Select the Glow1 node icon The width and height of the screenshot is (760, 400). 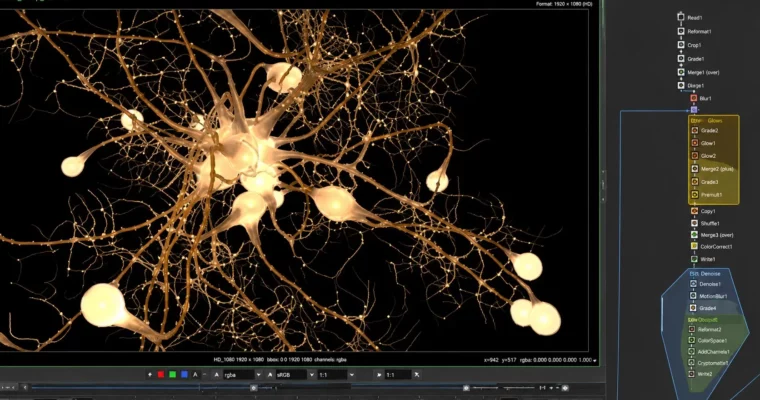(695, 143)
